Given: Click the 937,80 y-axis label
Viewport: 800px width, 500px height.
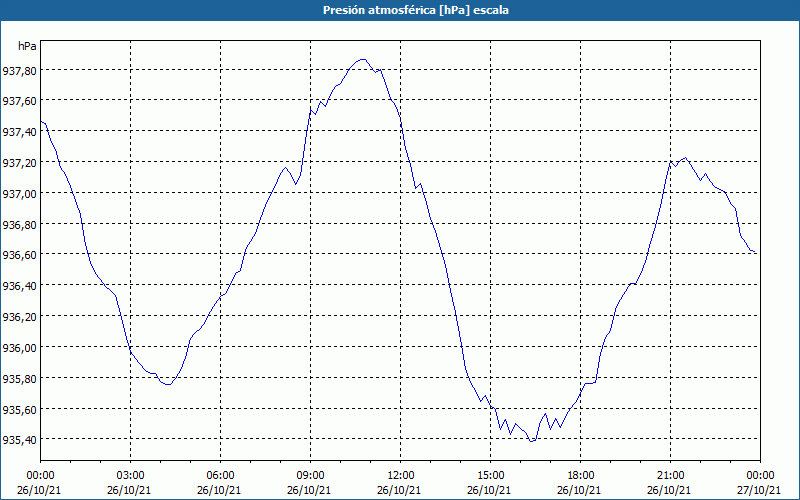Looking at the screenshot, I should 19,71.
